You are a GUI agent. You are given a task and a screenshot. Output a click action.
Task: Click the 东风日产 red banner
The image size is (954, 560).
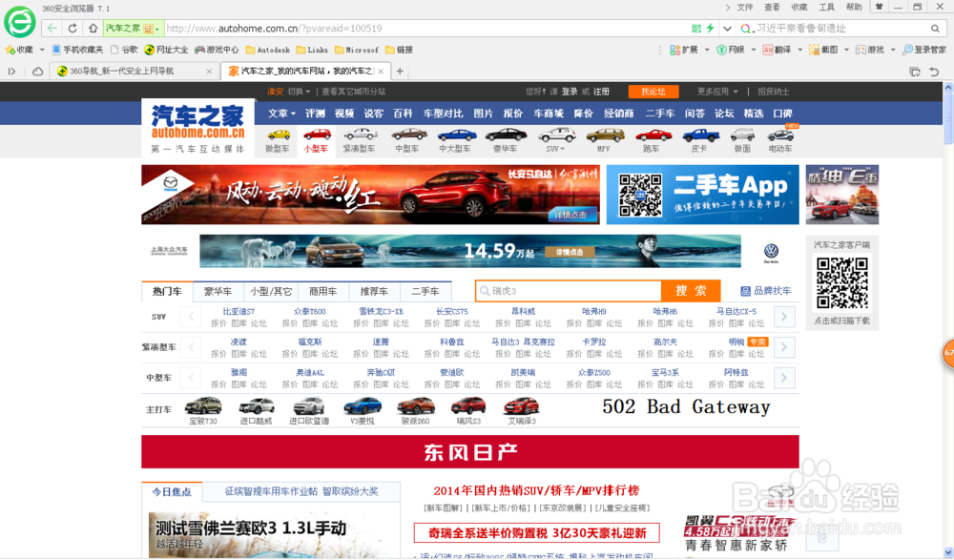pyautogui.click(x=469, y=451)
